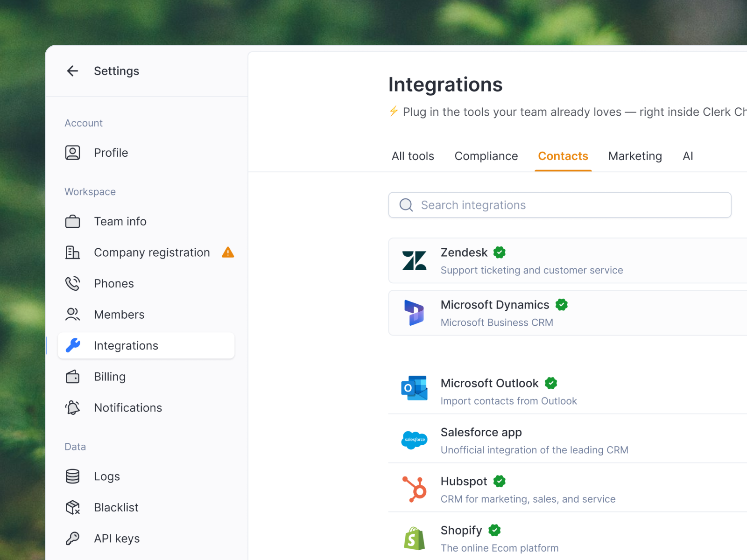Viewport: 747px width, 560px height.
Task: Click Hubspot's green verified badge
Action: [500, 481]
